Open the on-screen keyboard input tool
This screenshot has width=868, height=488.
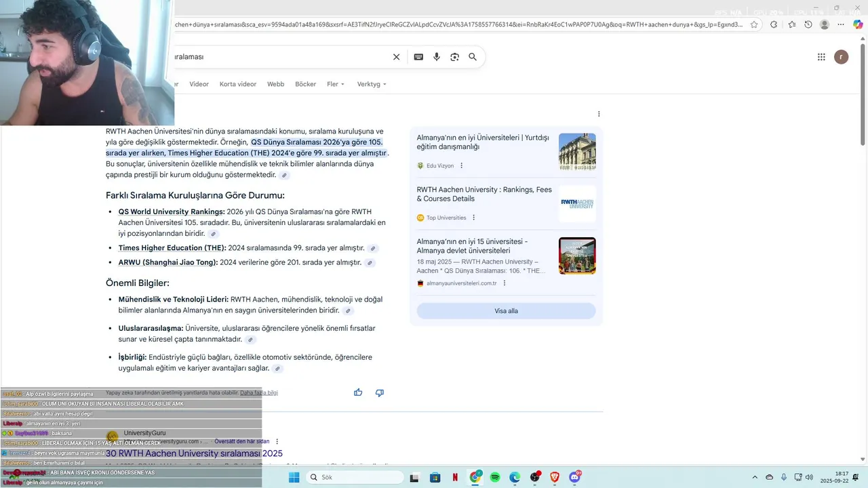pos(418,57)
